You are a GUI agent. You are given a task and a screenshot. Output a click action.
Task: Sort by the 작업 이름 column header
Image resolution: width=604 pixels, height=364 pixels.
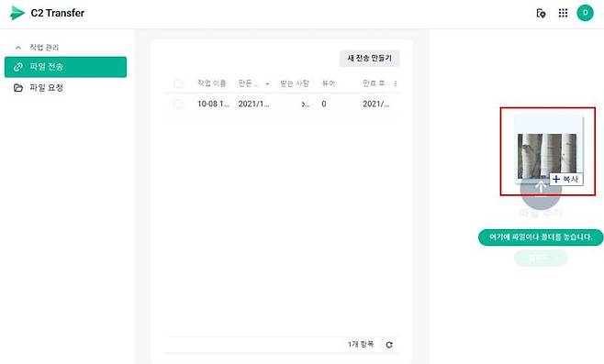click(x=211, y=83)
